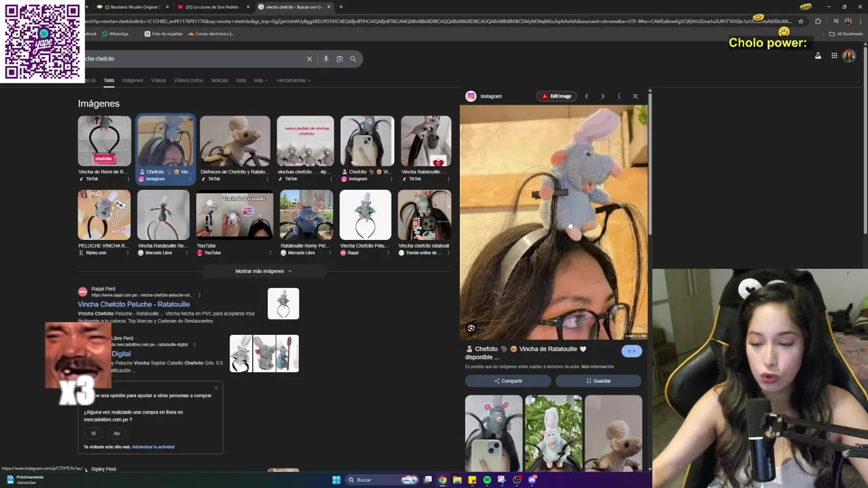Share the previewed image
Screen dimensions: 868x488
pyautogui.click(x=509, y=381)
